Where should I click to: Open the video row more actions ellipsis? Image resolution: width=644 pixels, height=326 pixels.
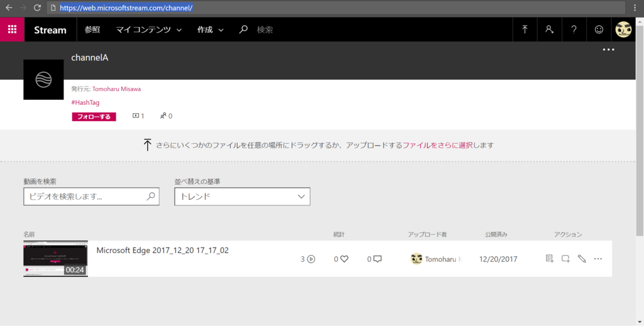598,259
